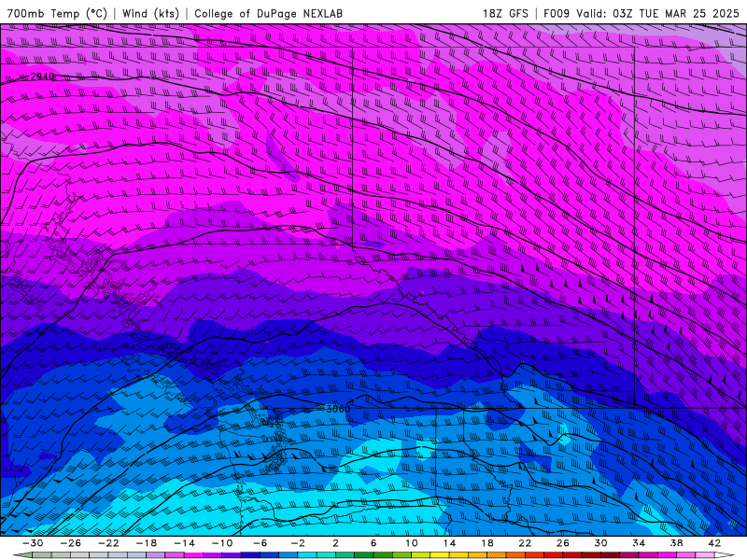Click the 'Valid: 03Z TUE MAR 25 2025' text
This screenshot has height=560, width=747.
pyautogui.click(x=658, y=13)
